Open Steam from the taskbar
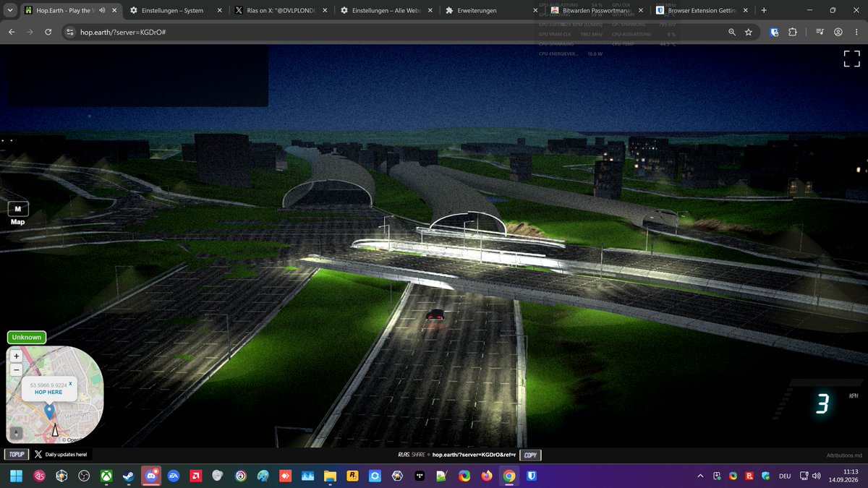 click(129, 476)
